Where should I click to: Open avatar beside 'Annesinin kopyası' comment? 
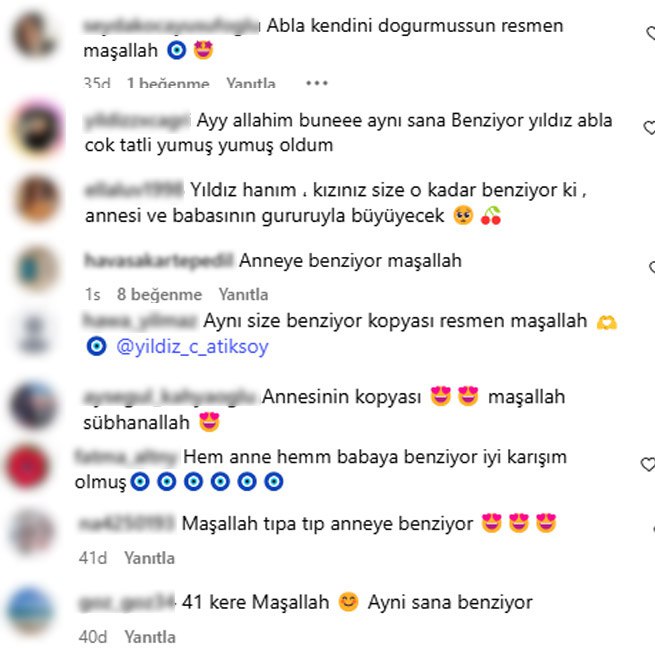point(33,405)
